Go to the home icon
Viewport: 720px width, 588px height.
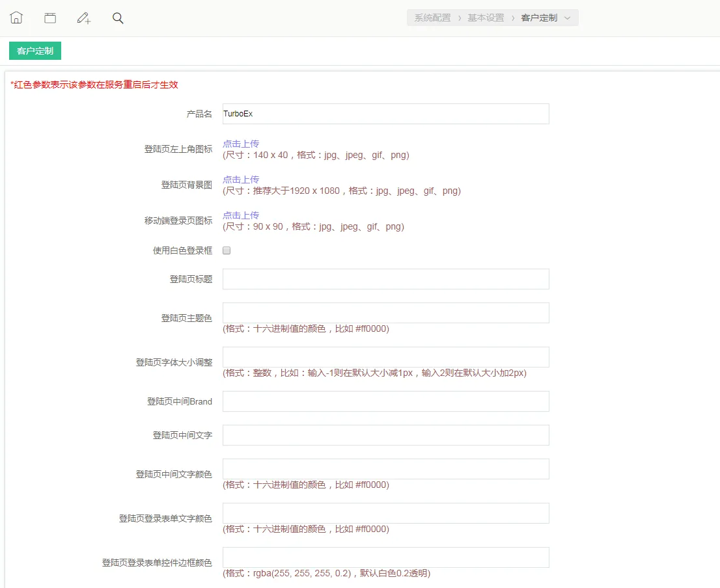[x=16, y=18]
